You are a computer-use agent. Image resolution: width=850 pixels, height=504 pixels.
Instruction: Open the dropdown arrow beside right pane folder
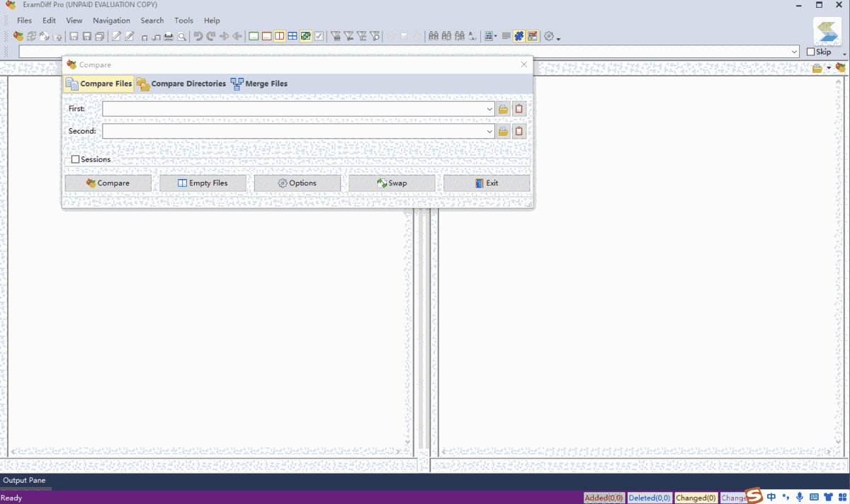828,68
